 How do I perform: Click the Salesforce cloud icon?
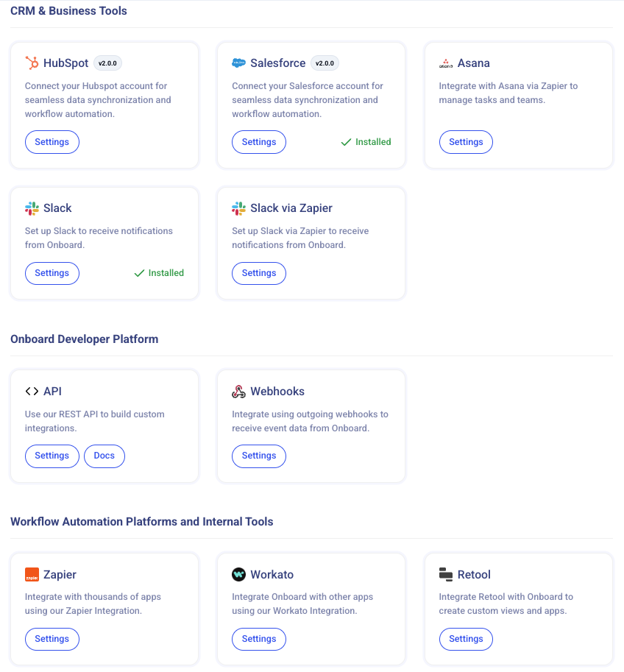pyautogui.click(x=238, y=63)
